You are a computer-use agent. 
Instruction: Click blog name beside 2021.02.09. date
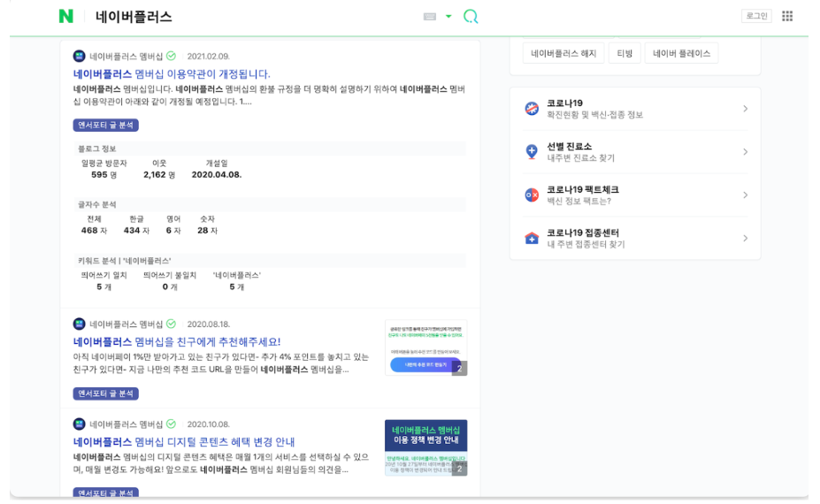click(x=126, y=57)
